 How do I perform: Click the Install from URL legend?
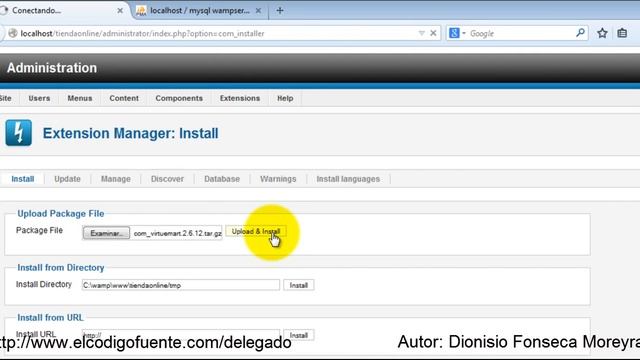point(50,318)
